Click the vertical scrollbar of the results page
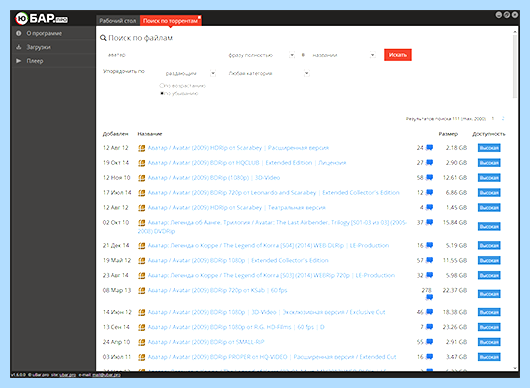 tap(515, 66)
